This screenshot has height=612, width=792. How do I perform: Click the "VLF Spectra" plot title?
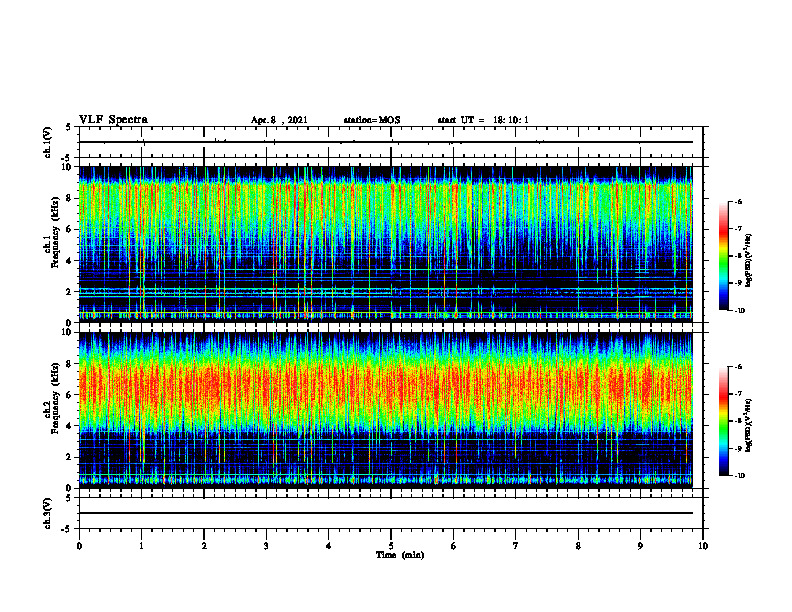[x=113, y=120]
